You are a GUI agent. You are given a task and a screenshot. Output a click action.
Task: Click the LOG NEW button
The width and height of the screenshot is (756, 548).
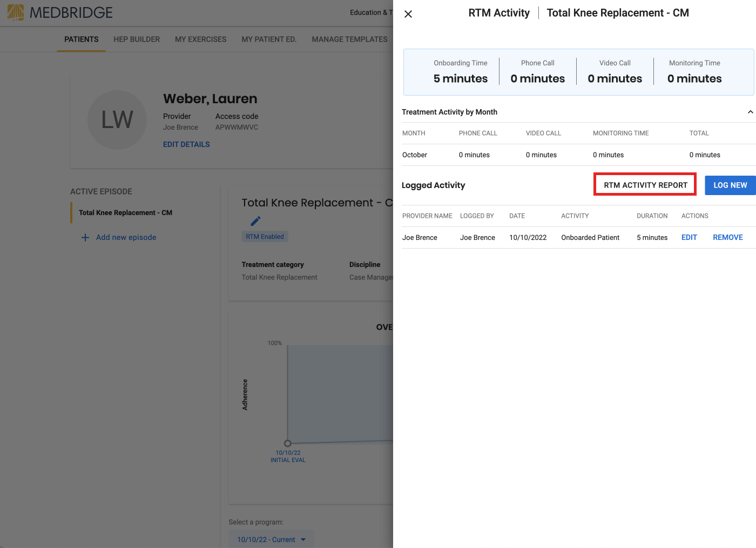730,185
